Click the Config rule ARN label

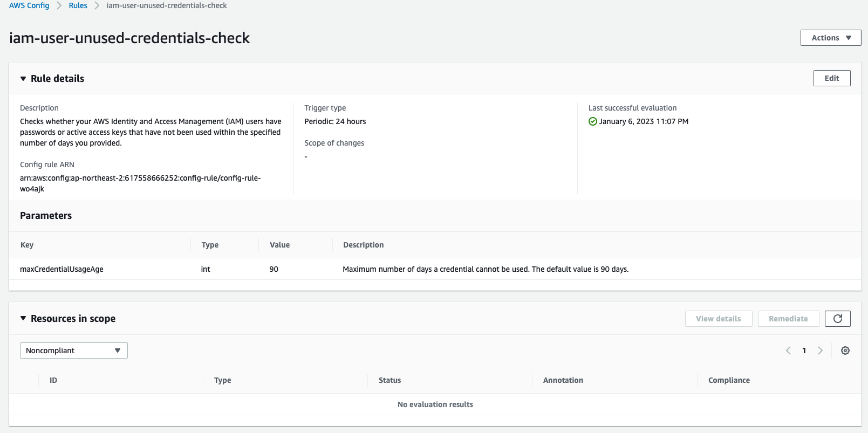coord(47,164)
